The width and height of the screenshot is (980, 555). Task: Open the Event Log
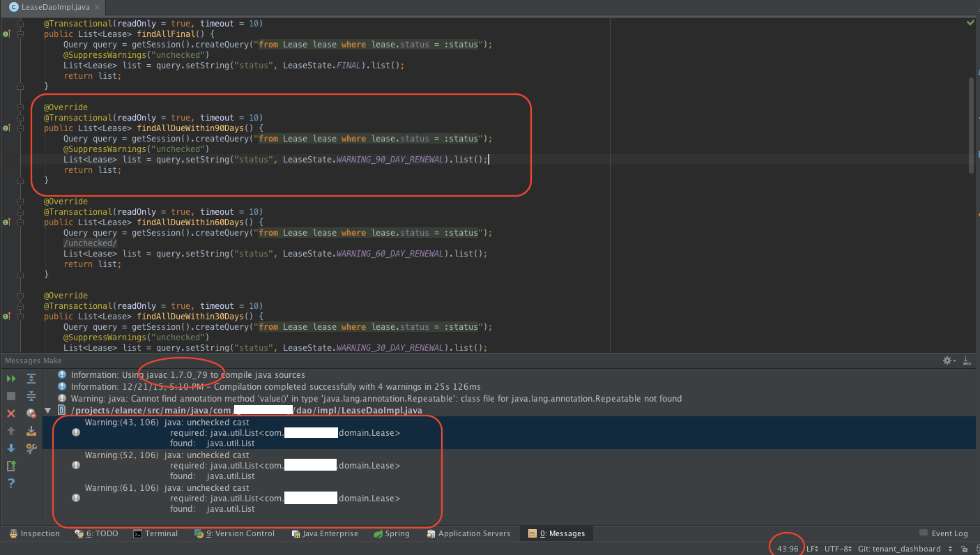click(x=944, y=534)
